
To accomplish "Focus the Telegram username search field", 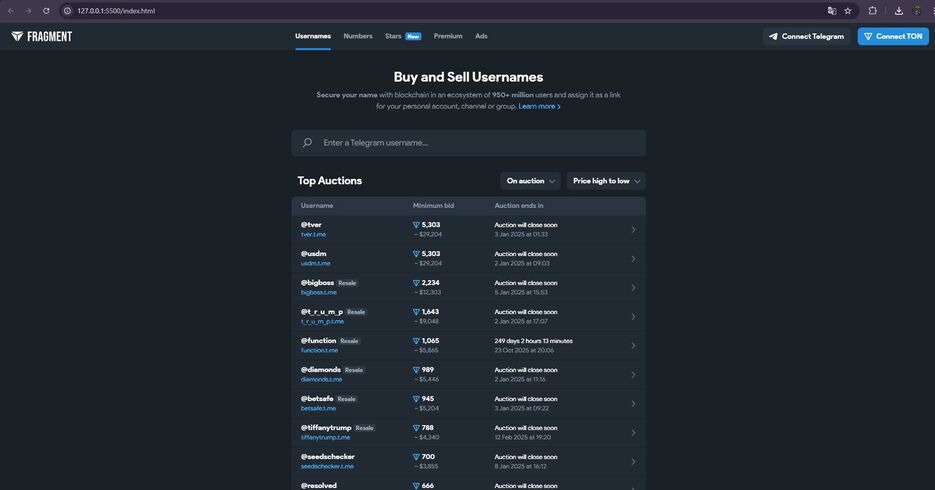I will 475,143.
